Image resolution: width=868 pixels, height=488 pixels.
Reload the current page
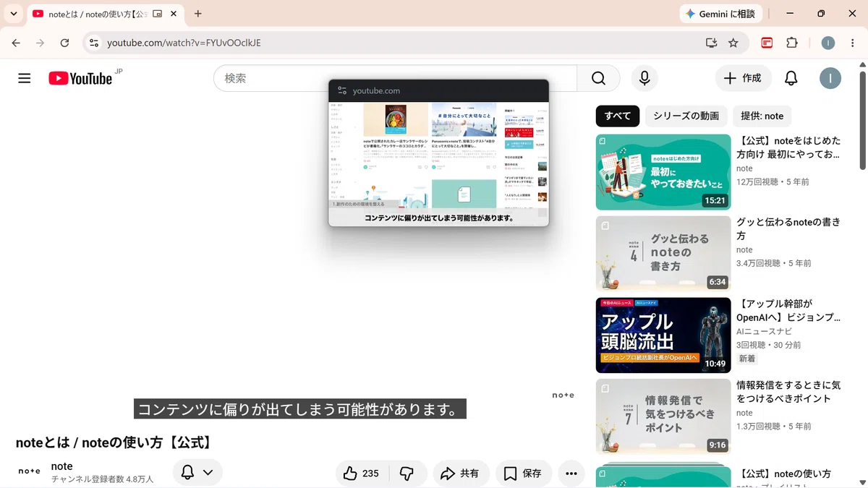tap(64, 43)
